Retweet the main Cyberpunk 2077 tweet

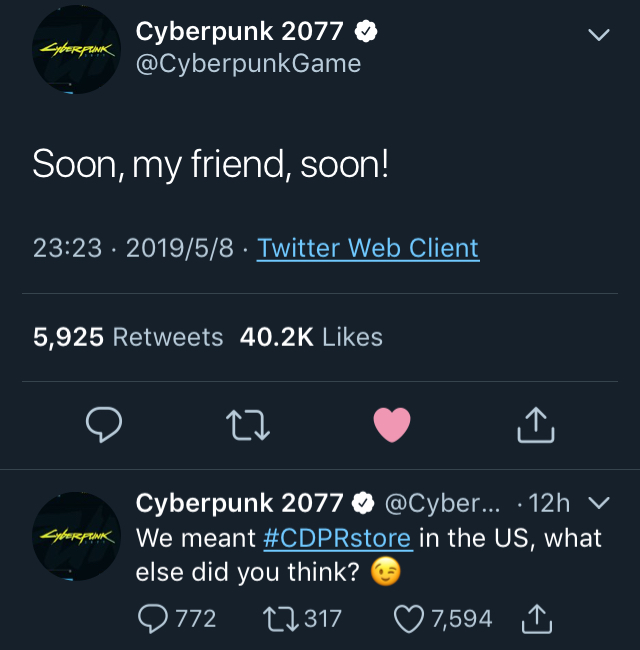[x=248, y=425]
